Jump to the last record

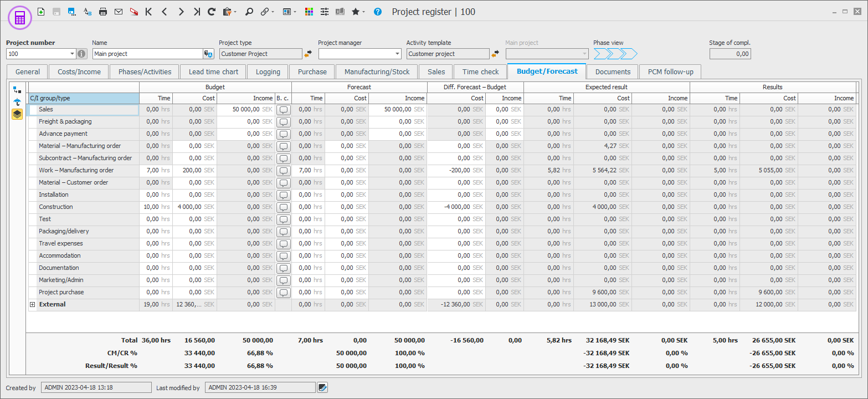click(x=197, y=12)
